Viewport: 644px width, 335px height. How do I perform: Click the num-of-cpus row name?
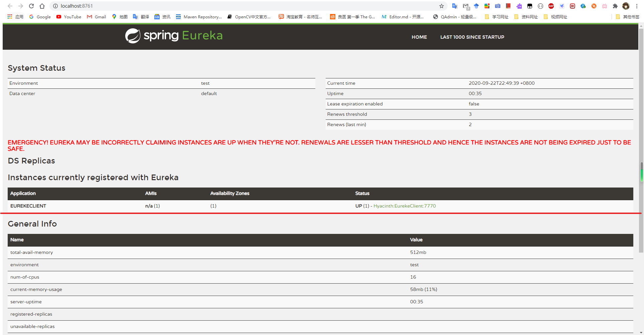click(25, 277)
